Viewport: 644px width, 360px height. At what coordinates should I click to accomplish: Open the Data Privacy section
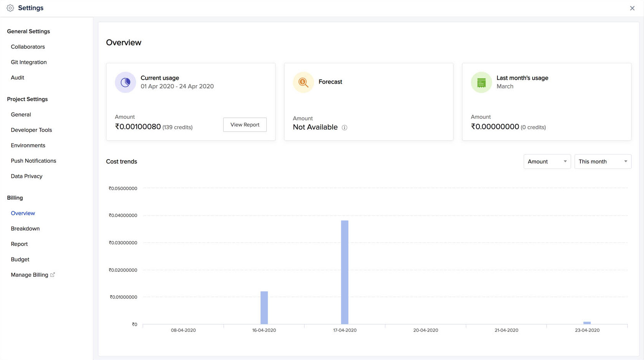(x=26, y=176)
